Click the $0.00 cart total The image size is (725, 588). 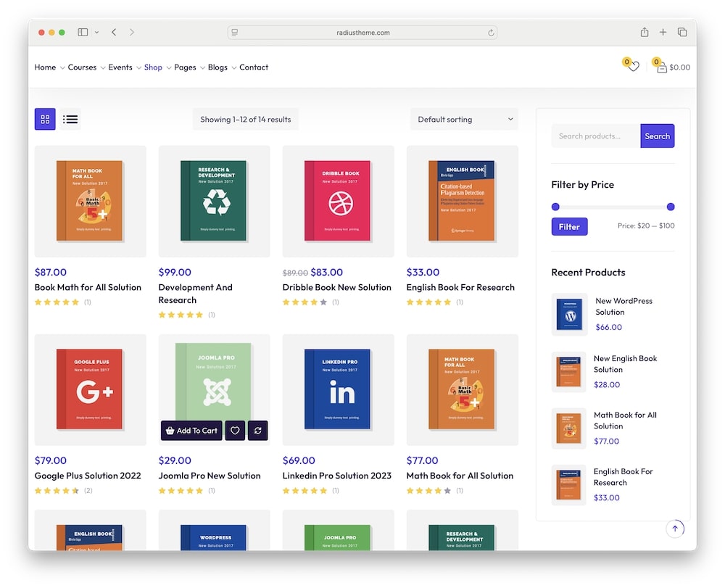(x=680, y=67)
